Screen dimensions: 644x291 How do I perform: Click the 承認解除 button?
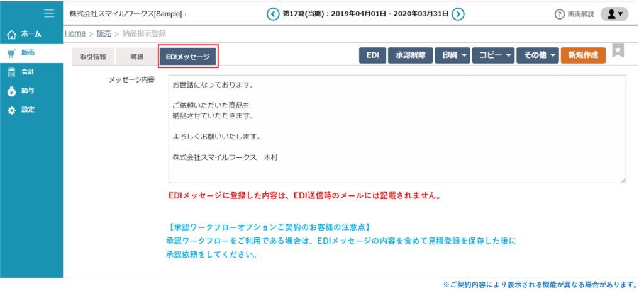[410, 55]
